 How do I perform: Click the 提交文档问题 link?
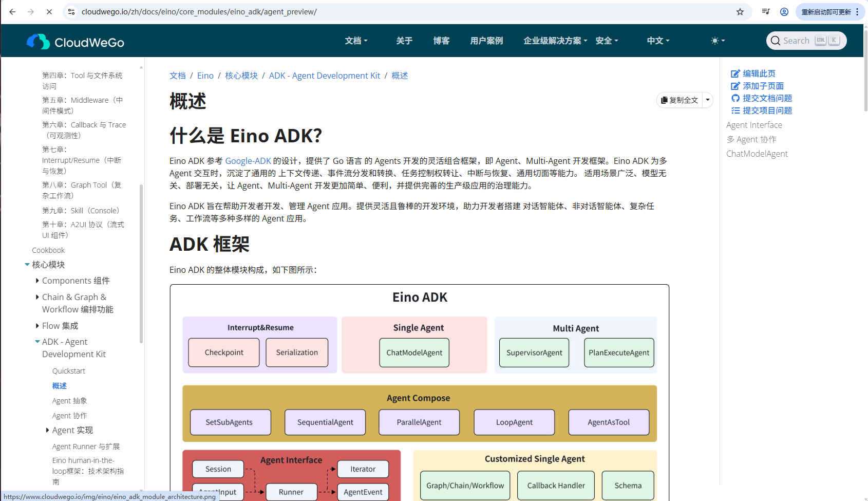point(767,98)
